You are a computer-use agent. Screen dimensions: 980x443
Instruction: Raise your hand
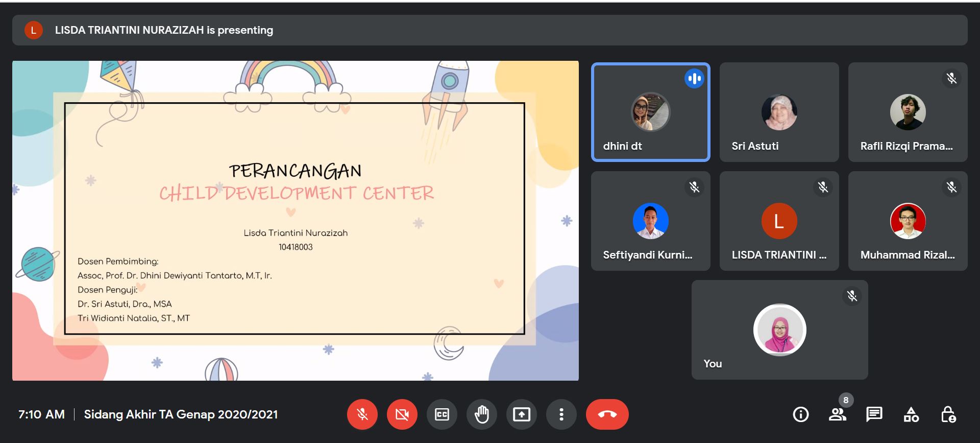pos(482,414)
